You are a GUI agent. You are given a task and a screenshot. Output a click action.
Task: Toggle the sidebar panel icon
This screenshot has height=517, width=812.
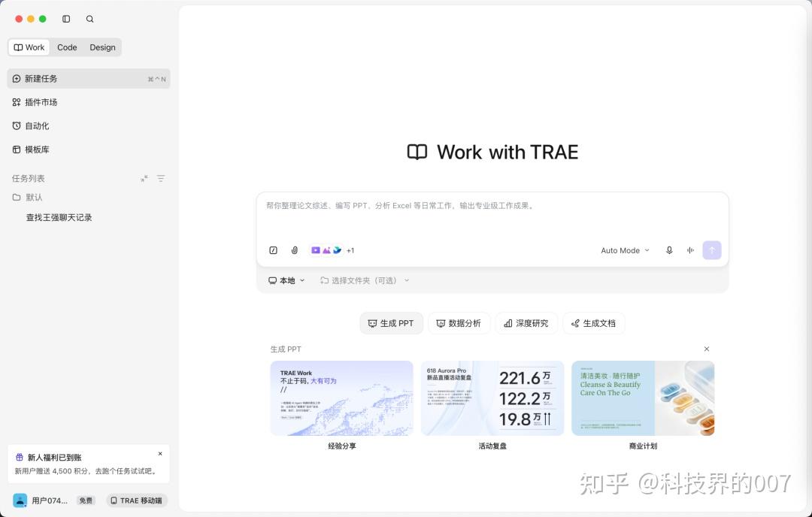[66, 19]
